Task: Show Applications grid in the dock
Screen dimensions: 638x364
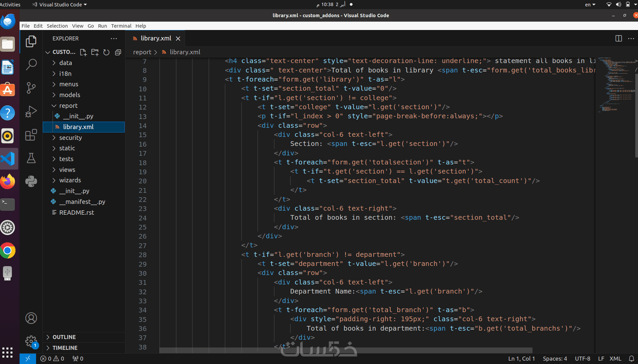Action: click(8, 352)
